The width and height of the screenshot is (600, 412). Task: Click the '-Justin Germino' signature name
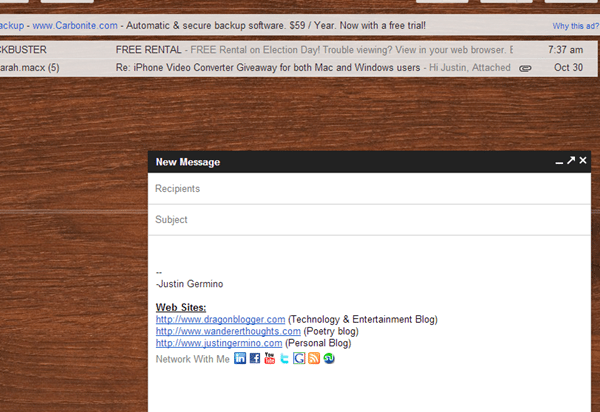(x=189, y=284)
